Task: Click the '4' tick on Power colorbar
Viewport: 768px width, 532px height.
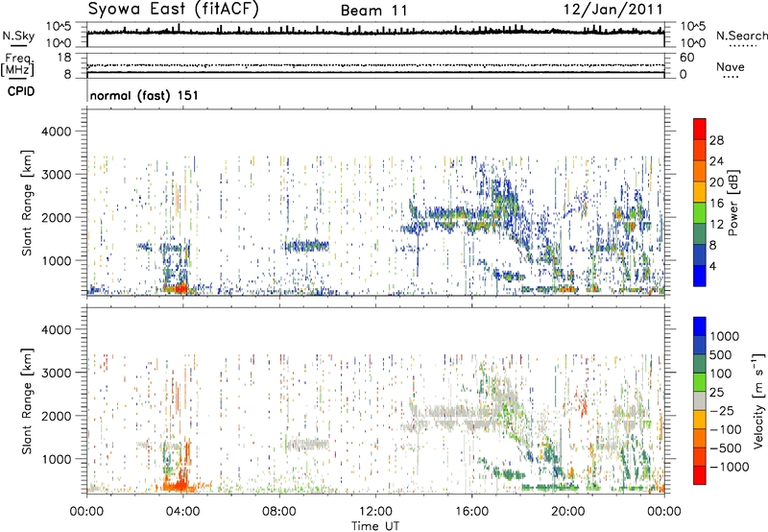Action: coord(712,267)
